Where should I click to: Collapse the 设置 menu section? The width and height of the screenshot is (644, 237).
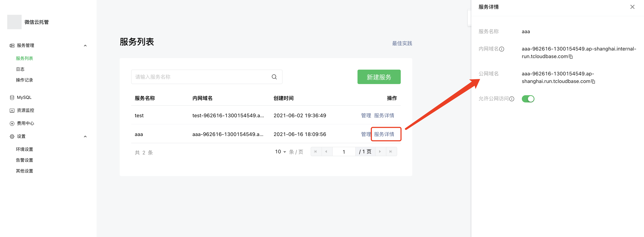(85, 136)
